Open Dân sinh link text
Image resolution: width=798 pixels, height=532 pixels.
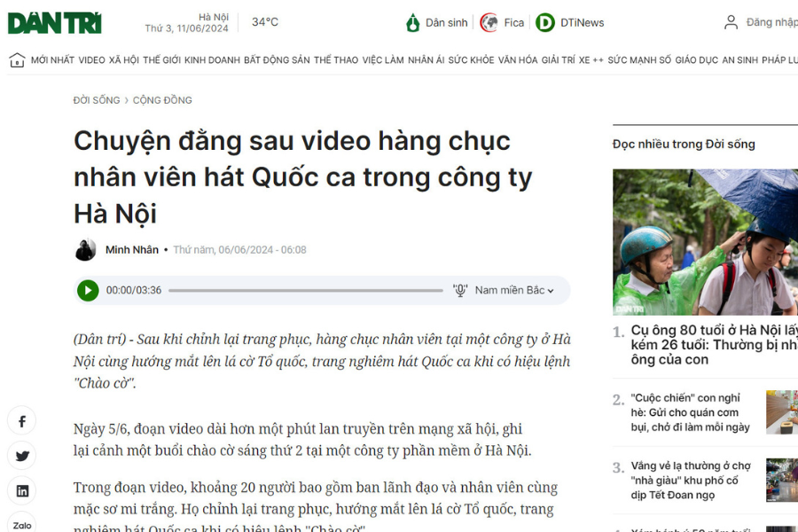click(446, 23)
